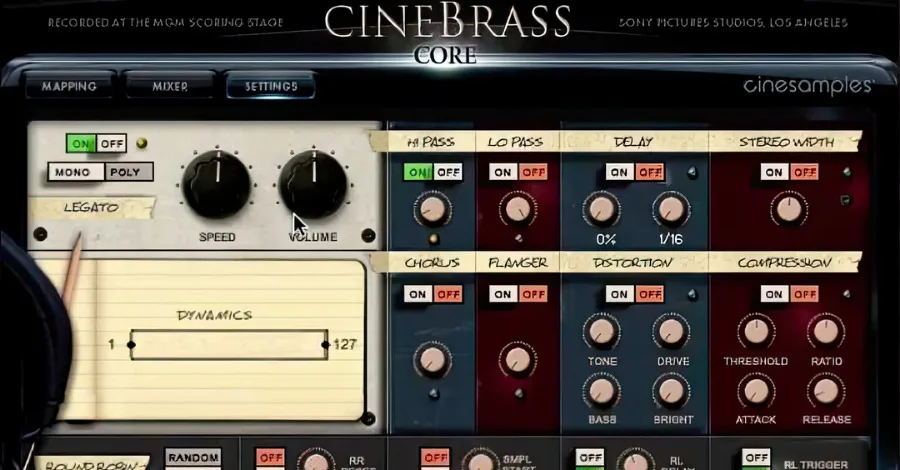900x470 pixels.
Task: Click the legato Speed knob
Action: [x=217, y=184]
